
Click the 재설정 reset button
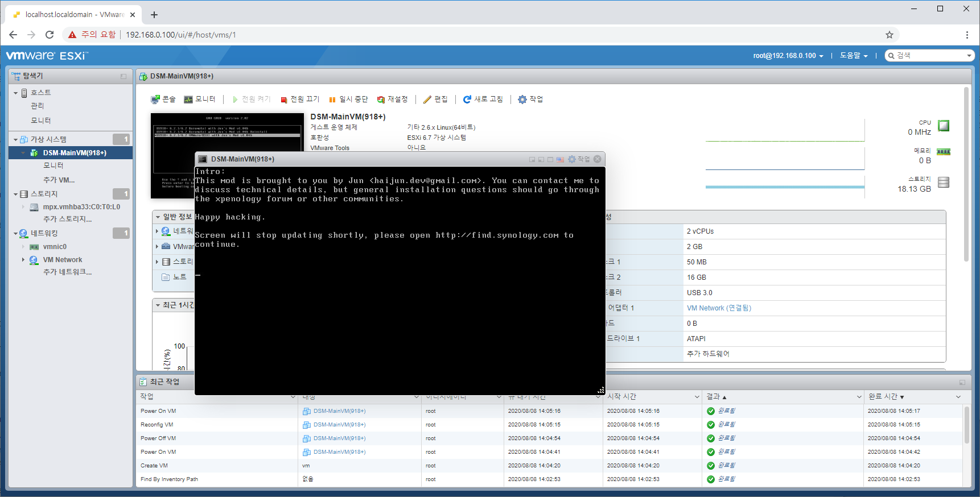click(392, 99)
